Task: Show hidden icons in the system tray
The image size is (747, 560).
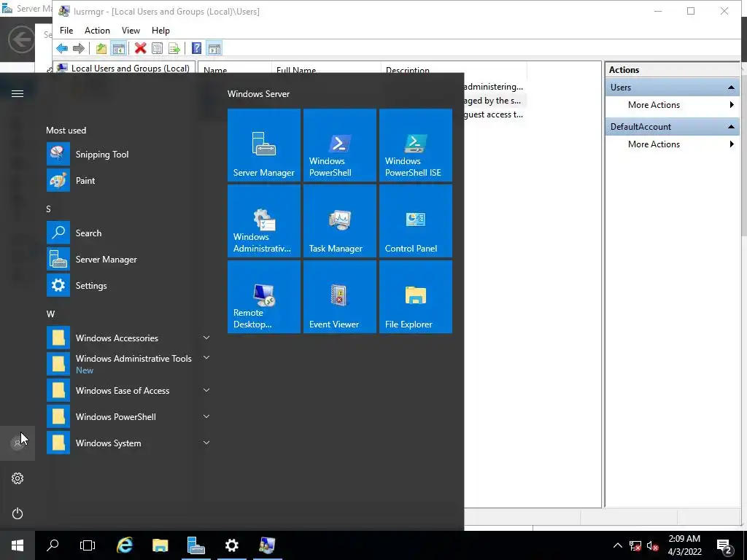Action: point(617,545)
